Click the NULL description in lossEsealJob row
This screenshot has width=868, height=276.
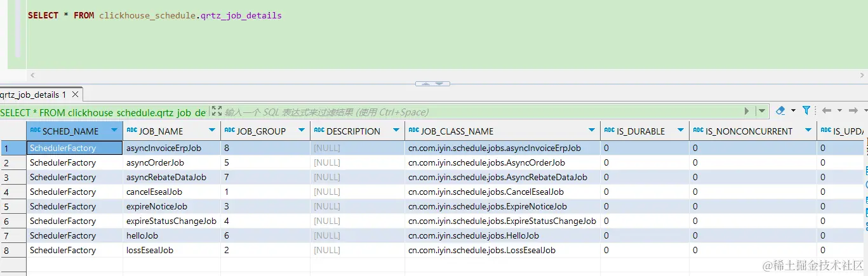pos(357,250)
